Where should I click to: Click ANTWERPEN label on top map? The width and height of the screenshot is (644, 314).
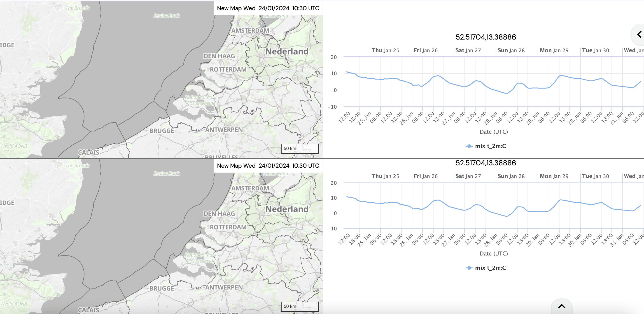pos(224,130)
